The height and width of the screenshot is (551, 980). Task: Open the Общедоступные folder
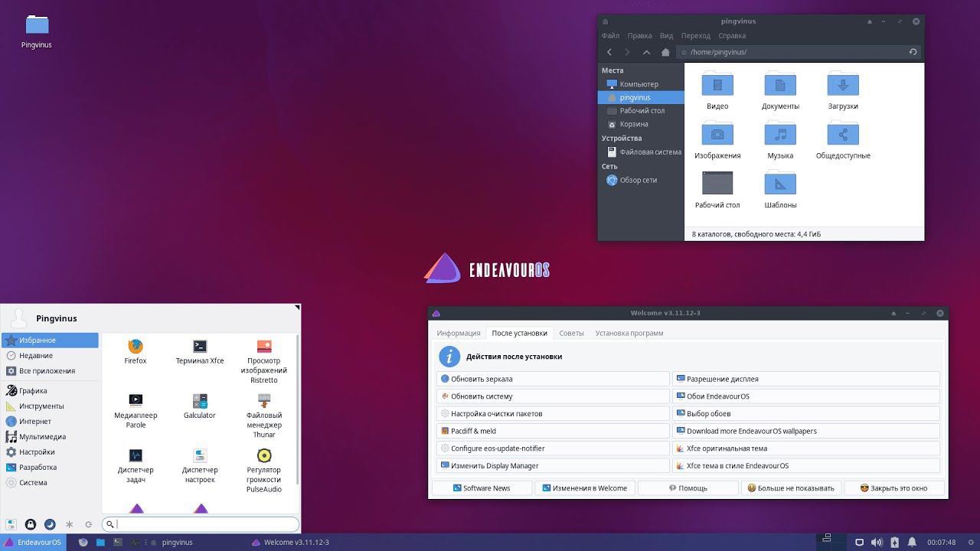843,141
